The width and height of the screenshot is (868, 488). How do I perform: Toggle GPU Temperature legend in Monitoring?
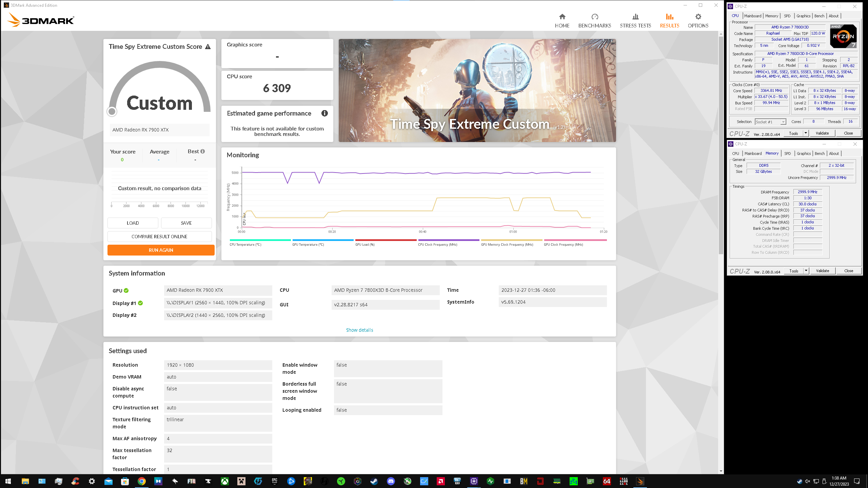pos(322,243)
